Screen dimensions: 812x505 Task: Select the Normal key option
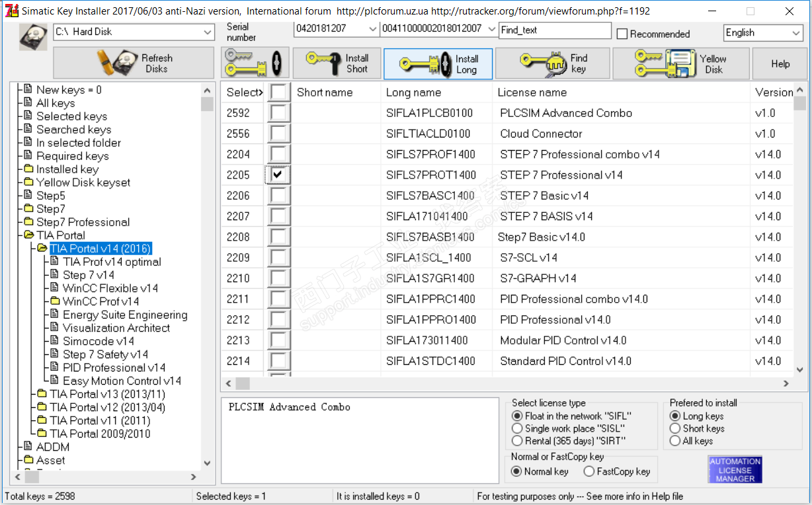point(517,471)
